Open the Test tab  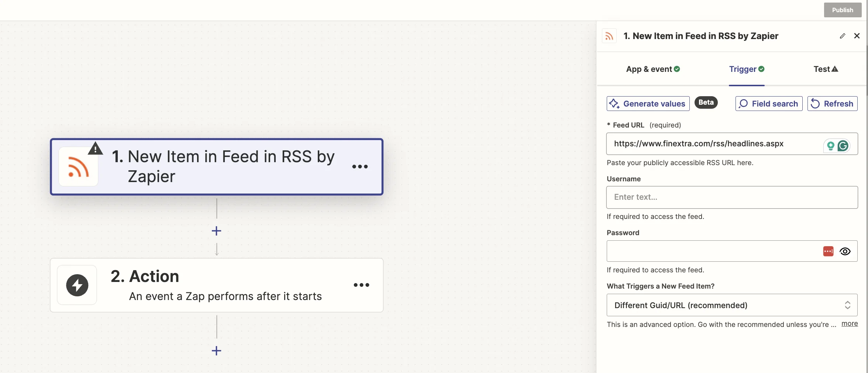(x=826, y=69)
